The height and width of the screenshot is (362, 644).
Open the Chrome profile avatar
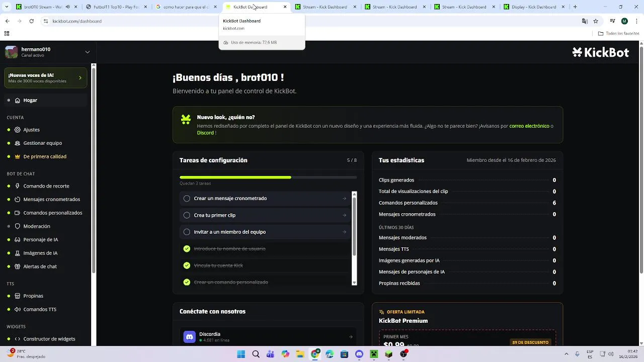(x=624, y=21)
